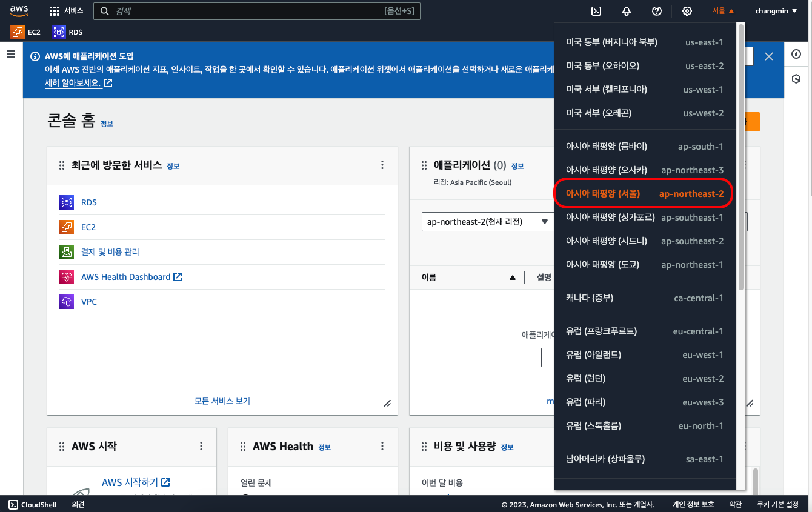Expand the 서울 region selector
The image size is (812, 512).
pyautogui.click(x=723, y=11)
